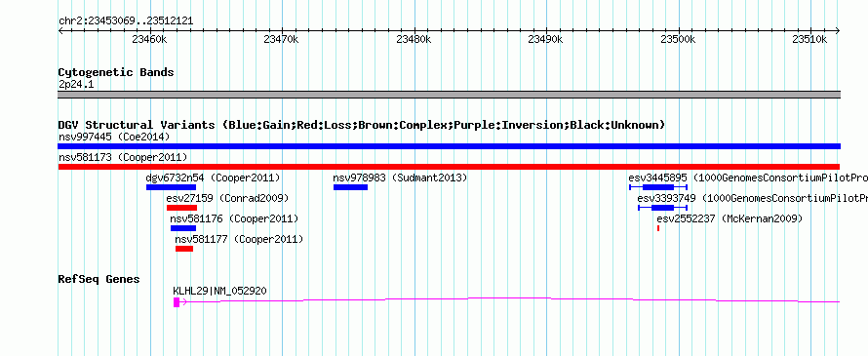Click the 23460k ruler tick label
Image resolution: width=868 pixels, height=356 pixels.
pos(150,39)
